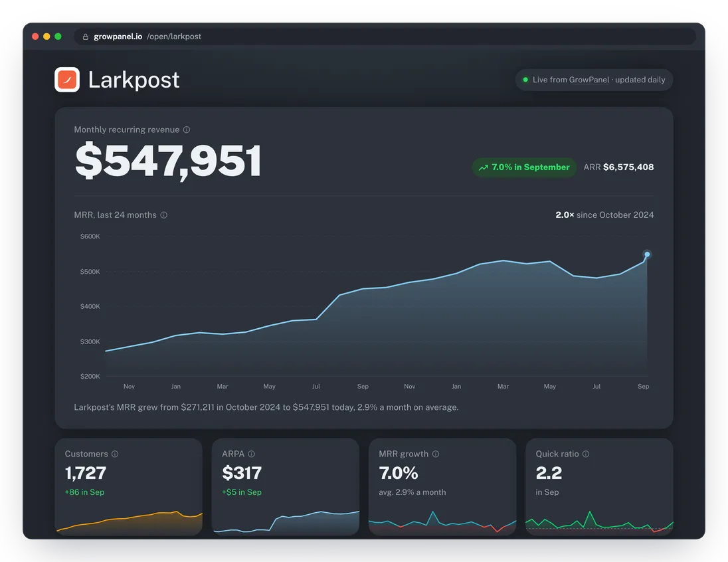Click the Larkpost orange logo icon

pos(67,80)
